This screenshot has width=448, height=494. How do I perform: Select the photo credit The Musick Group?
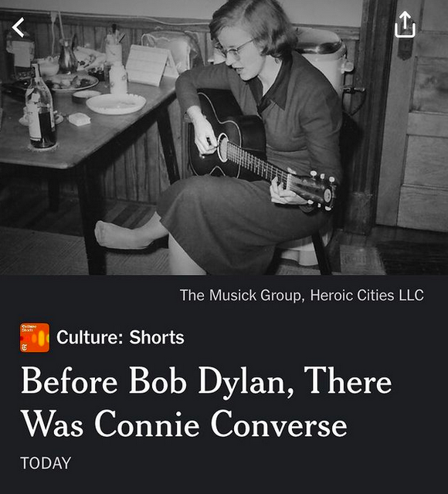point(240,295)
